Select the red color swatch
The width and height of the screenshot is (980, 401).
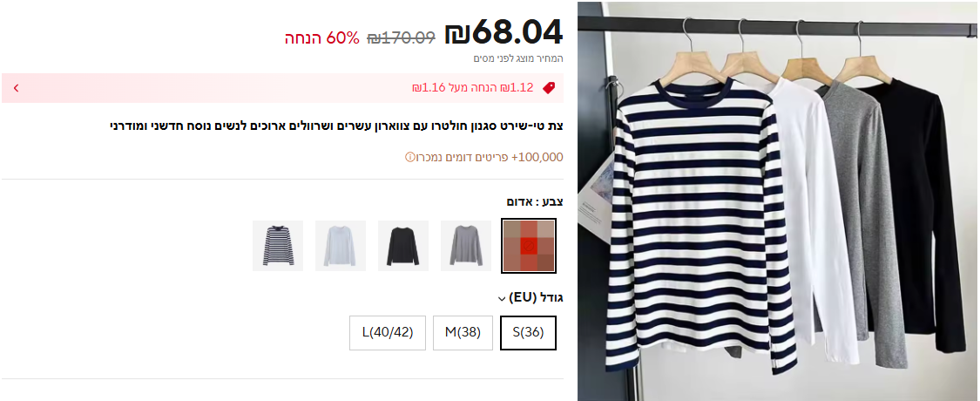[529, 246]
